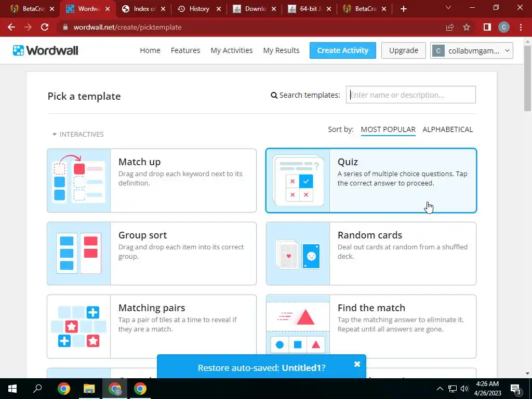This screenshot has height=399, width=532.
Task: Open the Chrome three-dot menu
Action: click(x=521, y=27)
